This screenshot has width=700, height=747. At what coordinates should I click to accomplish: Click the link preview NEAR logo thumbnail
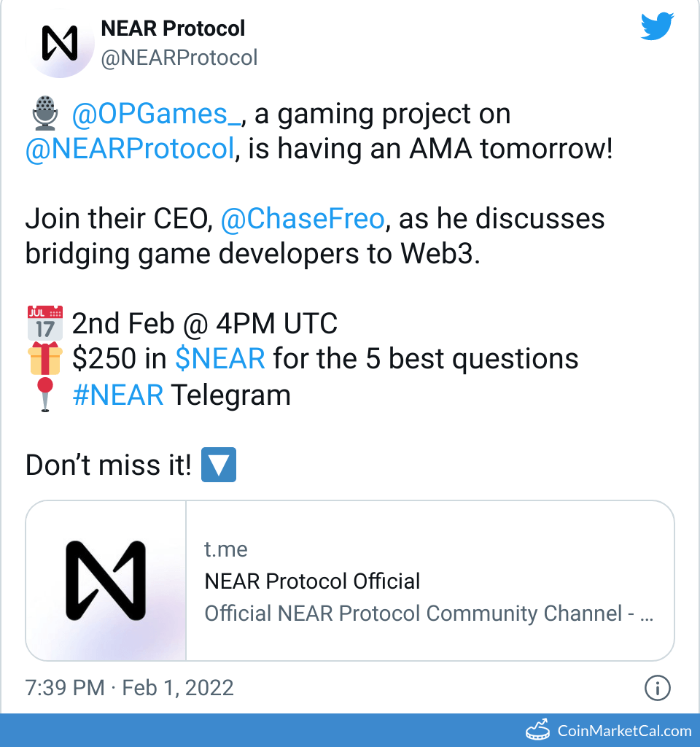pyautogui.click(x=106, y=580)
